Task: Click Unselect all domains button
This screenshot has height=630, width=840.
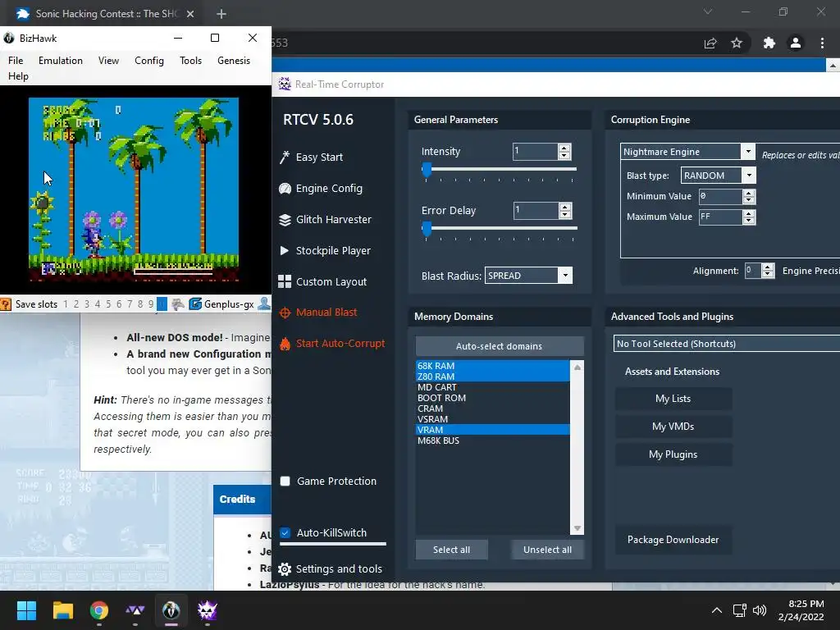Action: pos(547,550)
